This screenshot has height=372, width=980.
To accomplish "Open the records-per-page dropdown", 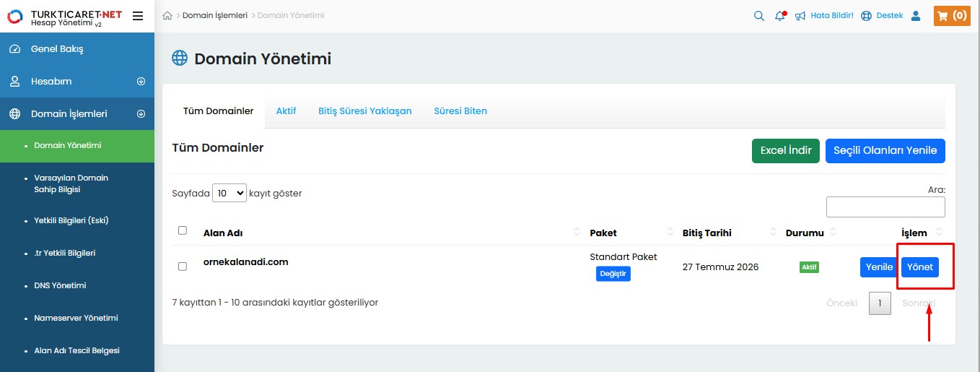I will [230, 194].
